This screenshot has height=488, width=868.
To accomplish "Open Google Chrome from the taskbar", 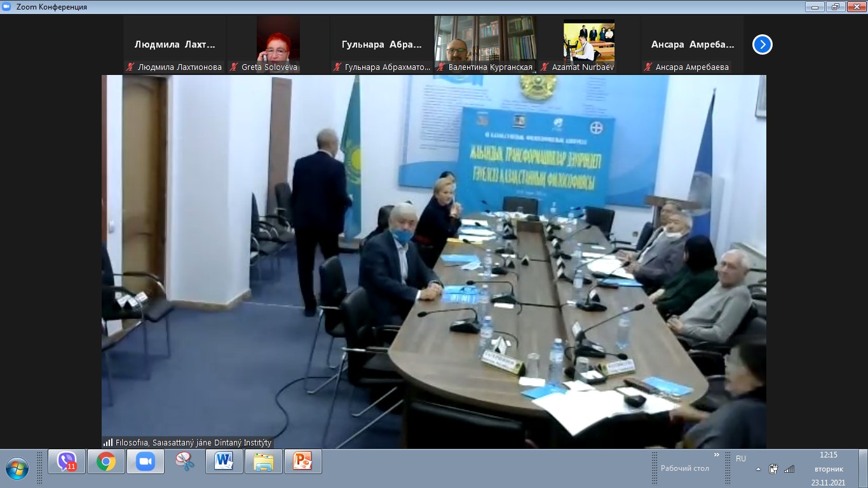I will pyautogui.click(x=106, y=461).
